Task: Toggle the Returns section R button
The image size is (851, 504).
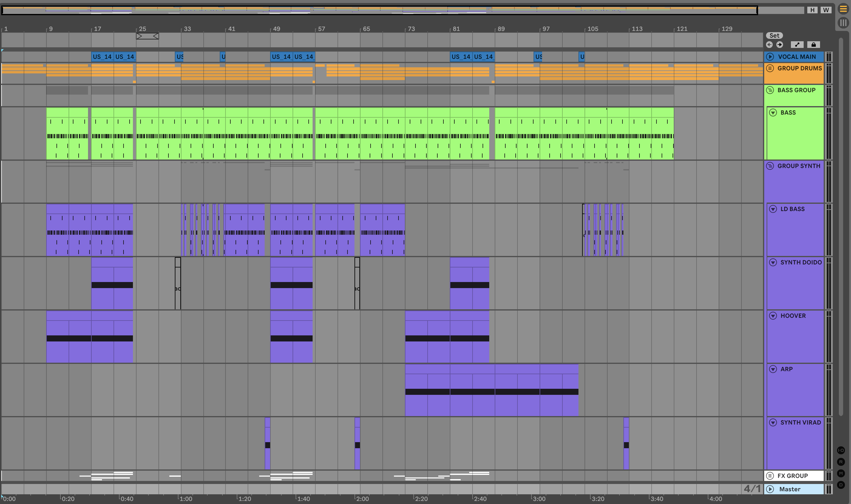Action: [841, 462]
